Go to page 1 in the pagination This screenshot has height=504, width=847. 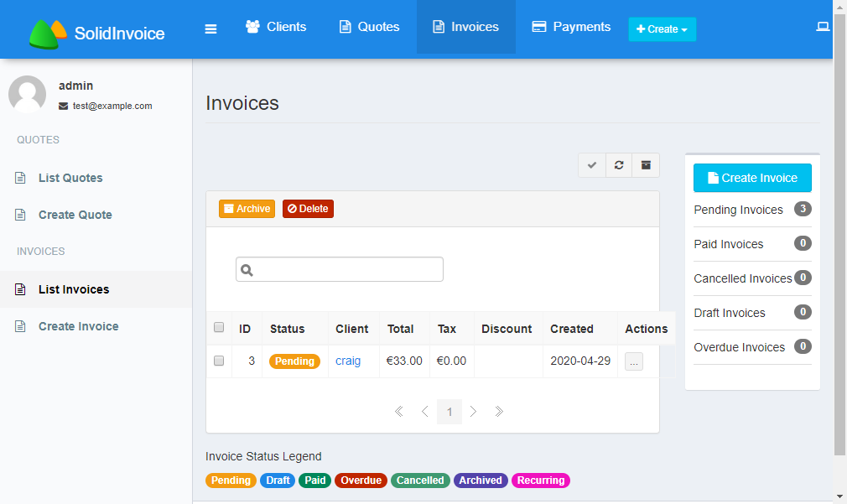449,411
